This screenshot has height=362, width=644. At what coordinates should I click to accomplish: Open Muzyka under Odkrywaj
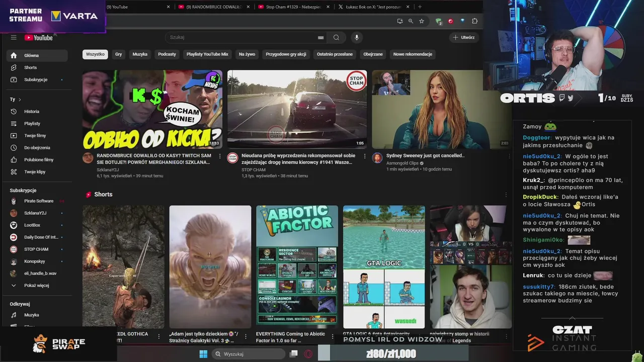point(37,315)
